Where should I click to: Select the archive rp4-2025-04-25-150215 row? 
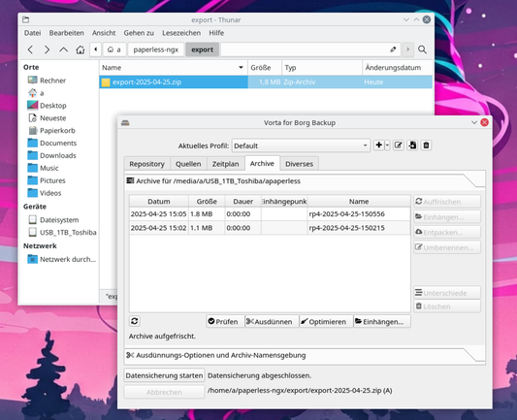pyautogui.click(x=270, y=228)
